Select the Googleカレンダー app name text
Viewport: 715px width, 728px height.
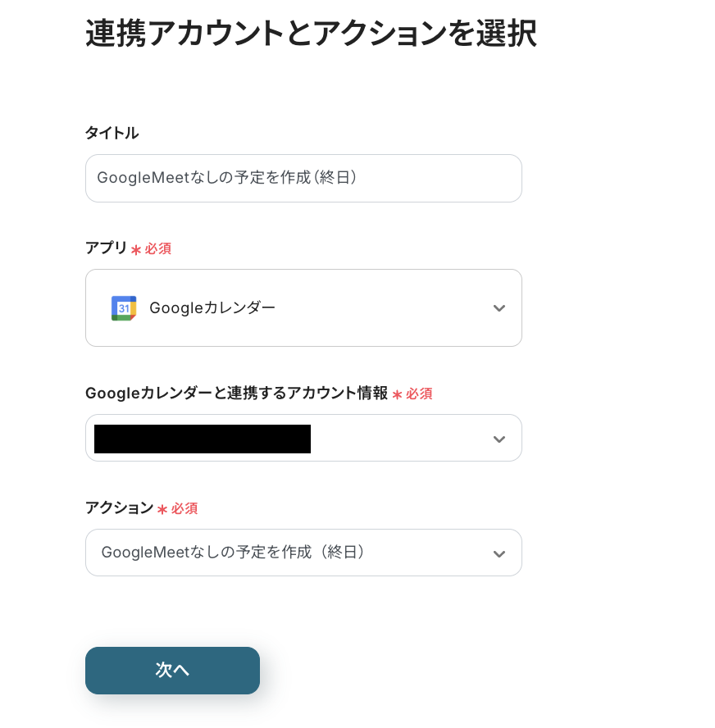[x=212, y=308]
